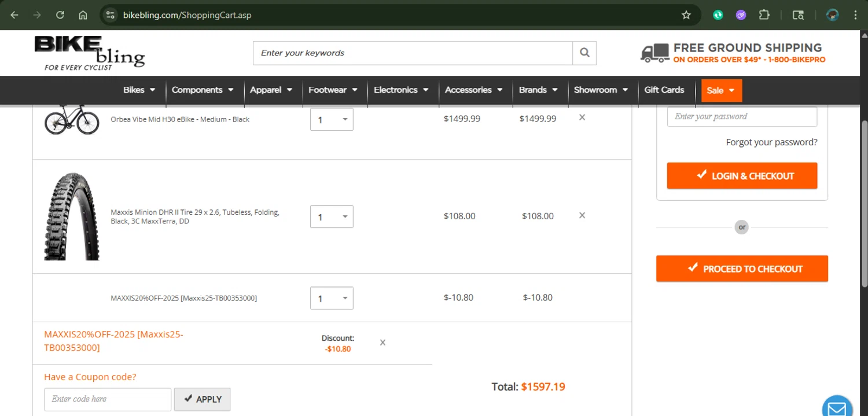Click the order total $1597.19
Screen dimensions: 868x416
[x=543, y=386]
